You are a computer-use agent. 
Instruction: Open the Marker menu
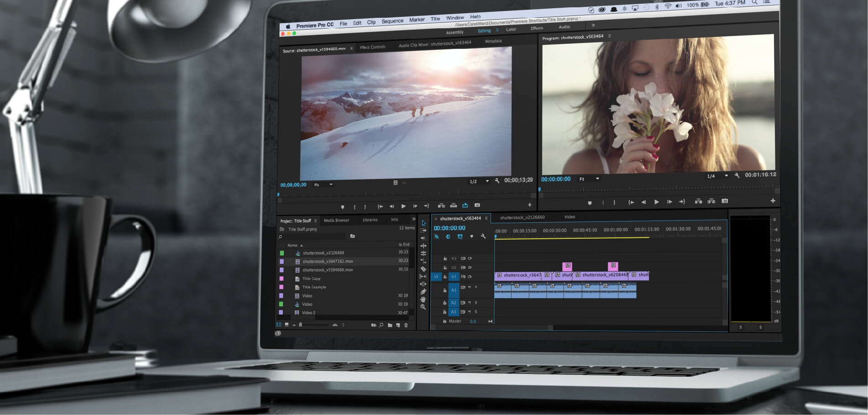(x=417, y=20)
